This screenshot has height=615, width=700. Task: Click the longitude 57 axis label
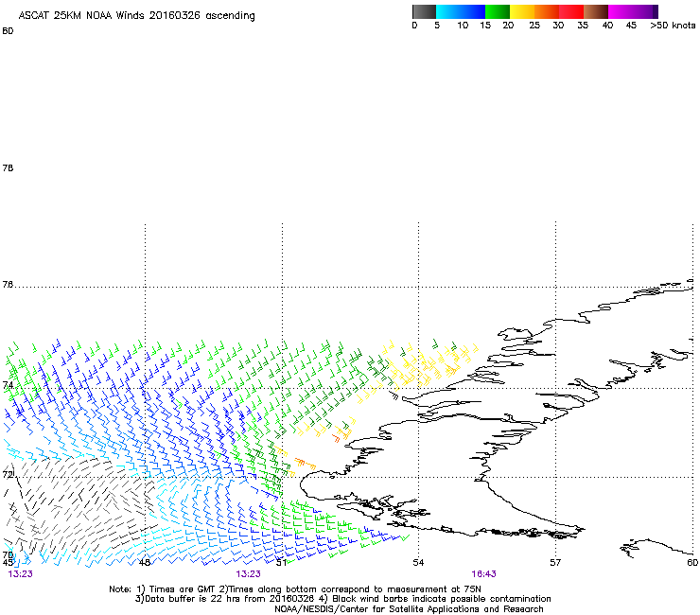click(x=555, y=562)
